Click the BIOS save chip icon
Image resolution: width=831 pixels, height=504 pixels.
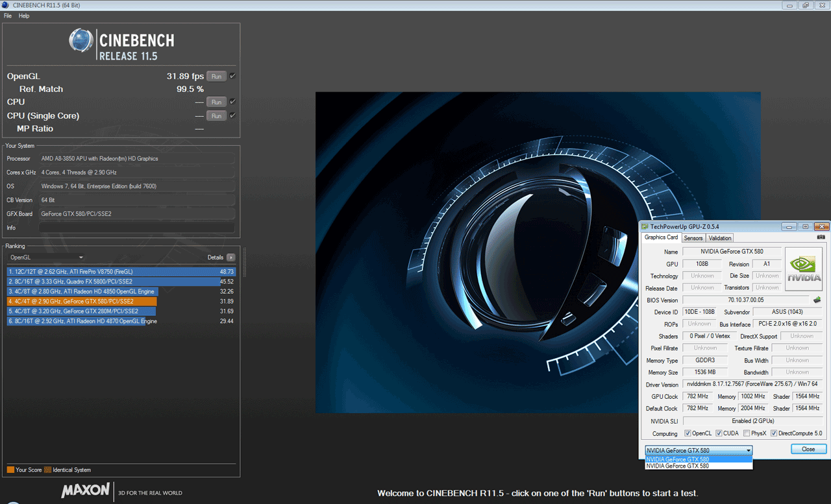click(x=816, y=300)
